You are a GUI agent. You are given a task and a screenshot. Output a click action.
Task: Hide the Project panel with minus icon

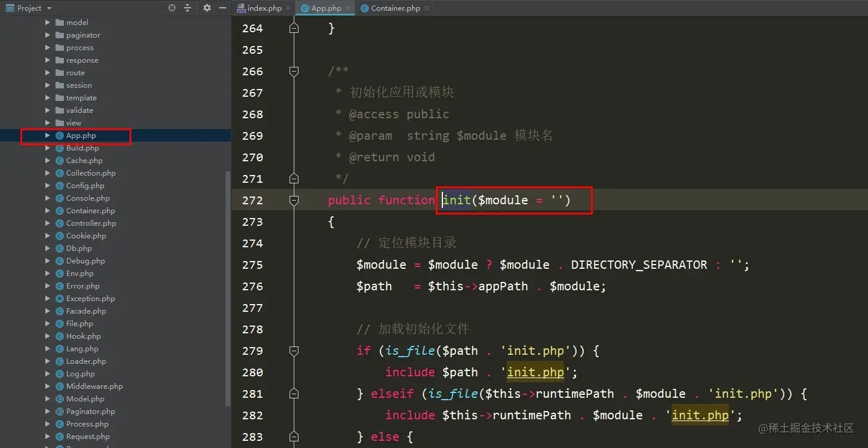coord(223,8)
